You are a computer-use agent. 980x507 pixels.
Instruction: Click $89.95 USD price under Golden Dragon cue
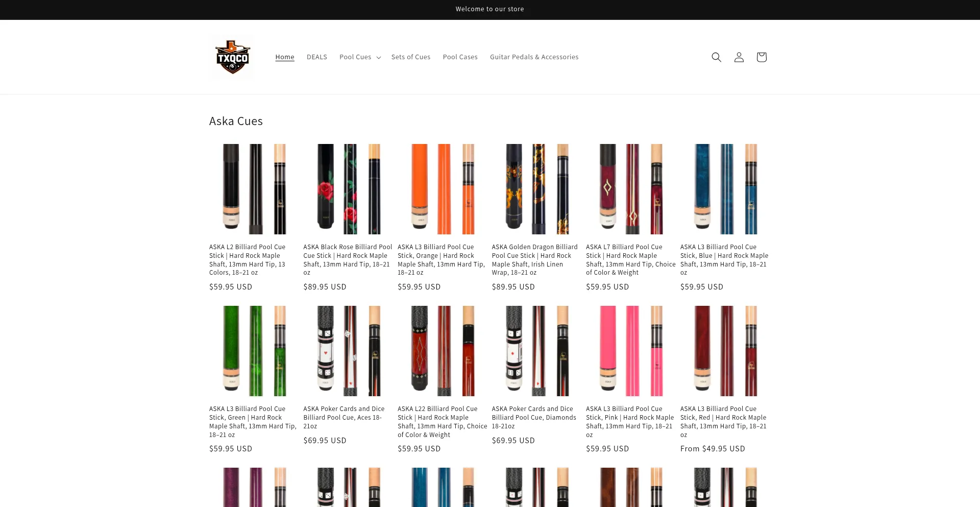[513, 287]
